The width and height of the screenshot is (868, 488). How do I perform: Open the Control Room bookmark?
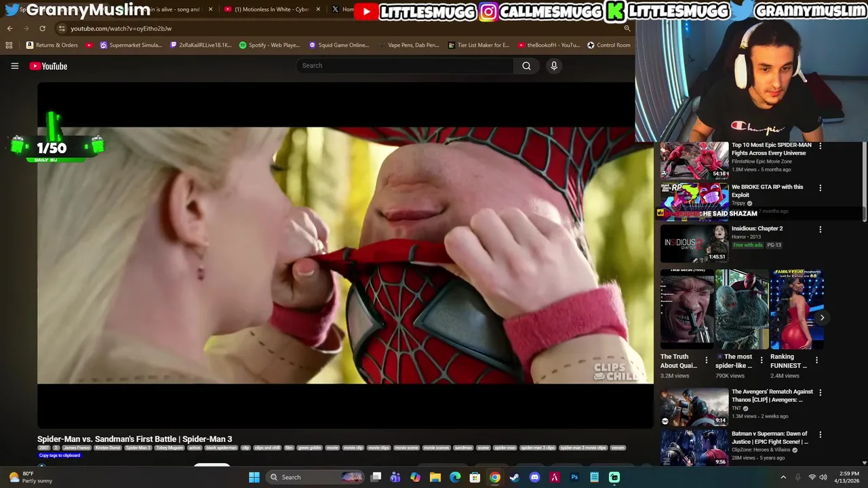point(608,45)
